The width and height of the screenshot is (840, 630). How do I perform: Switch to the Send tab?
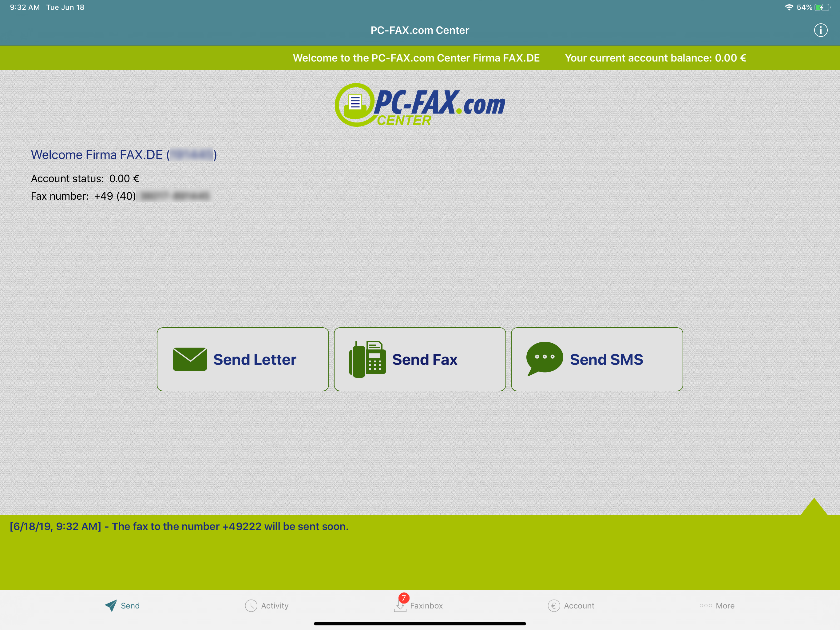pyautogui.click(x=122, y=605)
